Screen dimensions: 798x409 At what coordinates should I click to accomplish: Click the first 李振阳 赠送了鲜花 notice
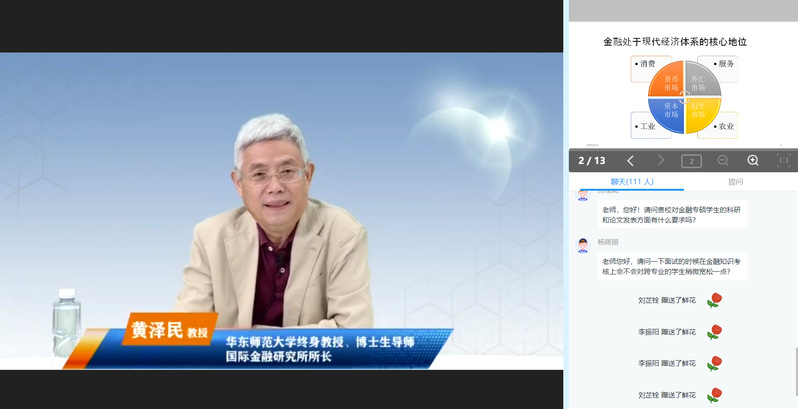(x=667, y=332)
